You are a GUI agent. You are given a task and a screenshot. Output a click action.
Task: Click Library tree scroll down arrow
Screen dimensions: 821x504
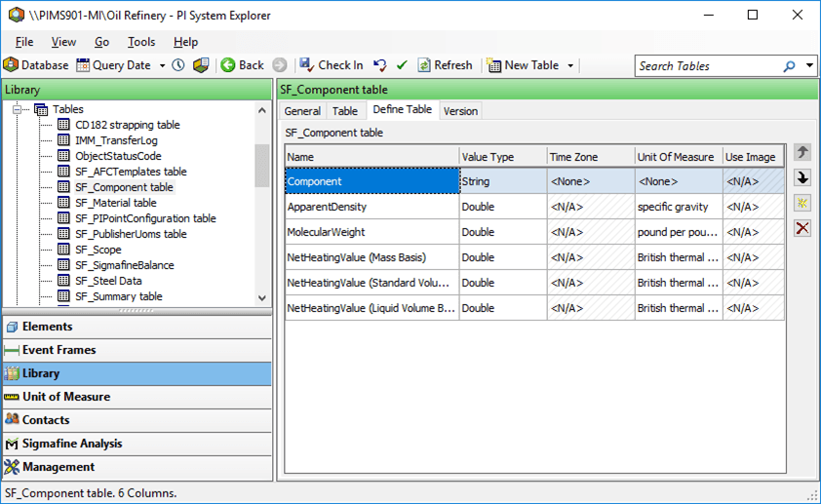262,297
